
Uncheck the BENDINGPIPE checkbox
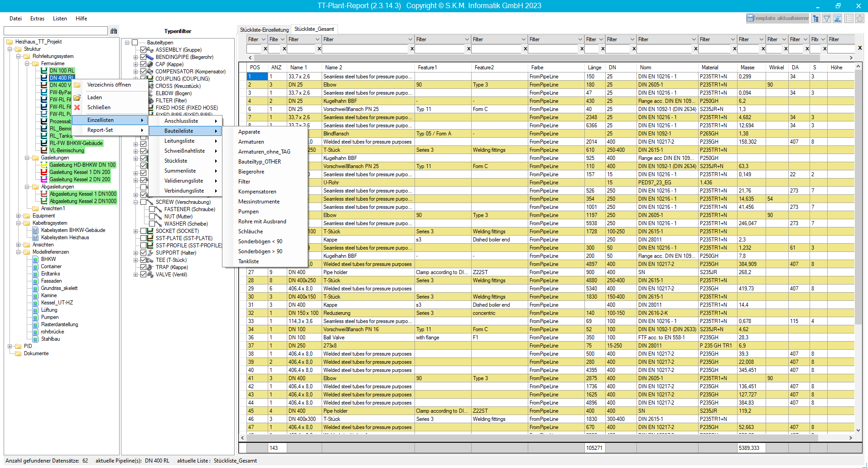[x=143, y=57]
